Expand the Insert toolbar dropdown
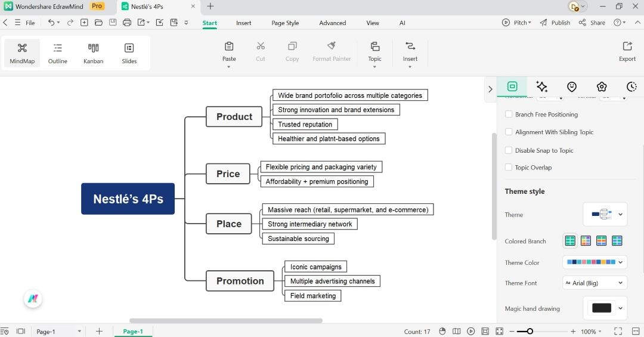The height and width of the screenshot is (337, 644). tap(410, 67)
